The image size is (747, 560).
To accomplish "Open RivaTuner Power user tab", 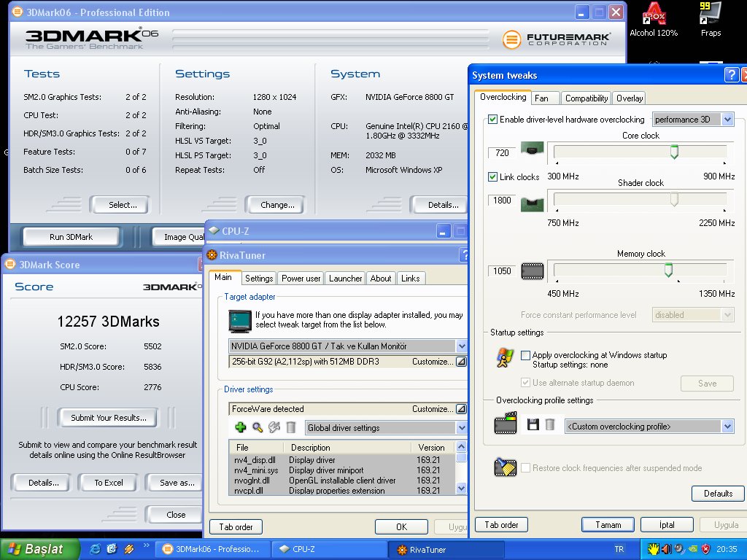I will tap(301, 279).
